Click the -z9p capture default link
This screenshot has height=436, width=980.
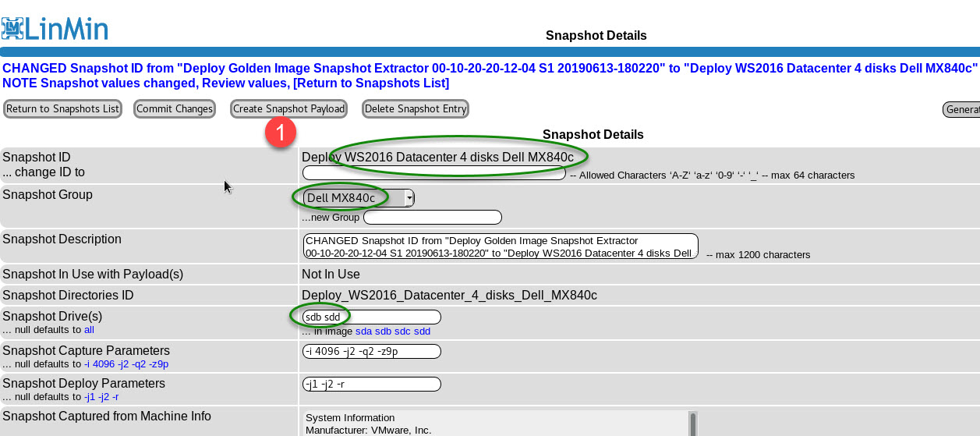click(x=157, y=364)
